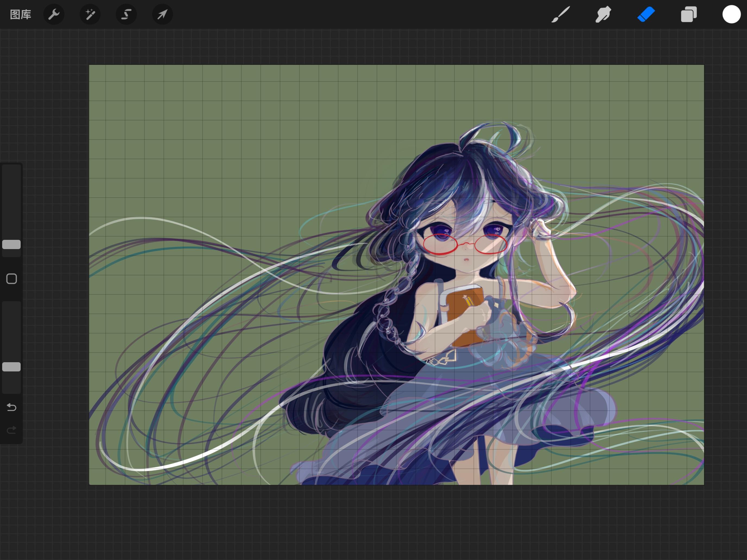Open the Actions wrench menu
Screen dimensions: 747x560
pos(54,14)
